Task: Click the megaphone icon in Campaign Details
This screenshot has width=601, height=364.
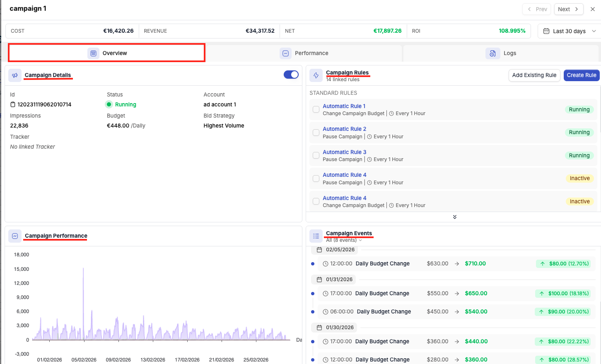Action: (x=15, y=75)
